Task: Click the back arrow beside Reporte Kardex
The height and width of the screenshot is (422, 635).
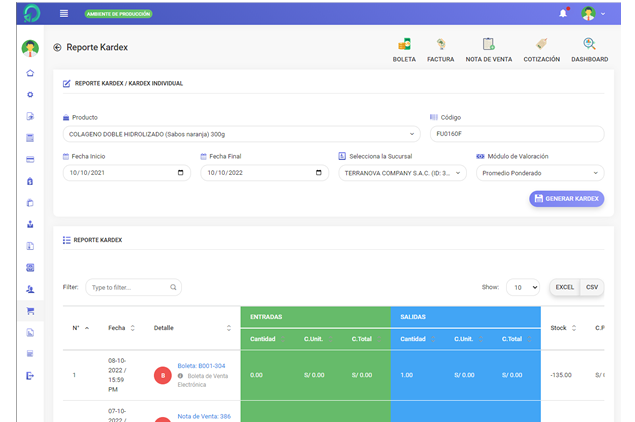Action: click(x=57, y=47)
